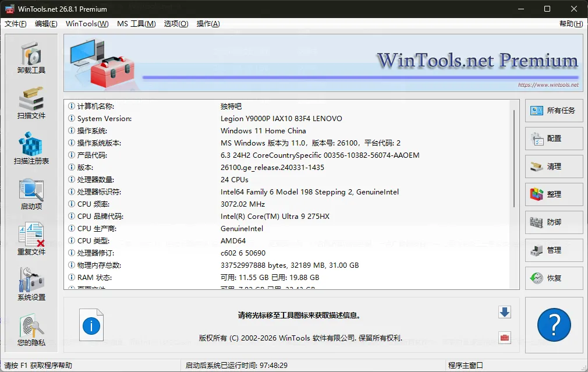Open the 管理 management category
The height and width of the screenshot is (372, 588).
pyautogui.click(x=554, y=250)
